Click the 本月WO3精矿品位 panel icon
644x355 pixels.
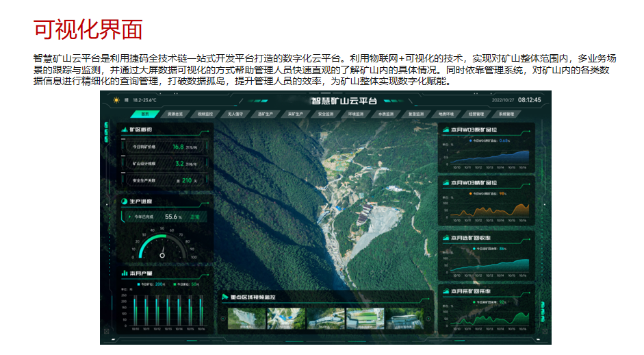444,183
